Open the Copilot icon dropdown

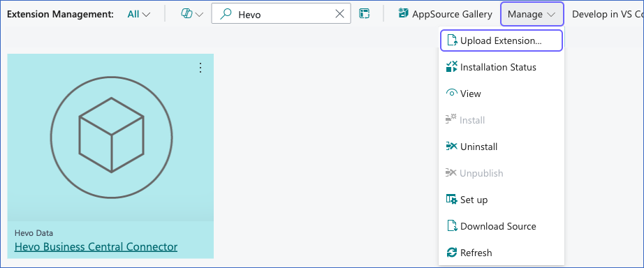[x=192, y=15]
